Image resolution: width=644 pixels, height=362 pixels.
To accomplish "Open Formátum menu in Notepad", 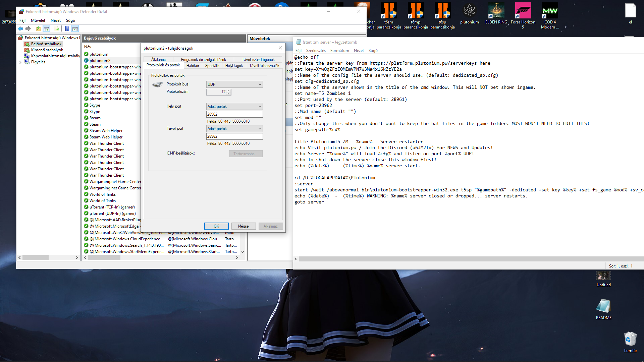I will click(x=340, y=51).
